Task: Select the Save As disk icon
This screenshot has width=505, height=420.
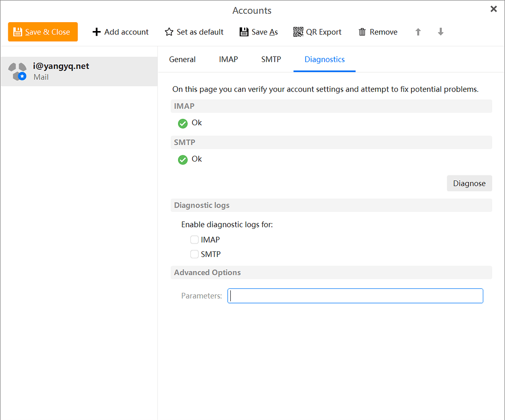Action: point(244,32)
